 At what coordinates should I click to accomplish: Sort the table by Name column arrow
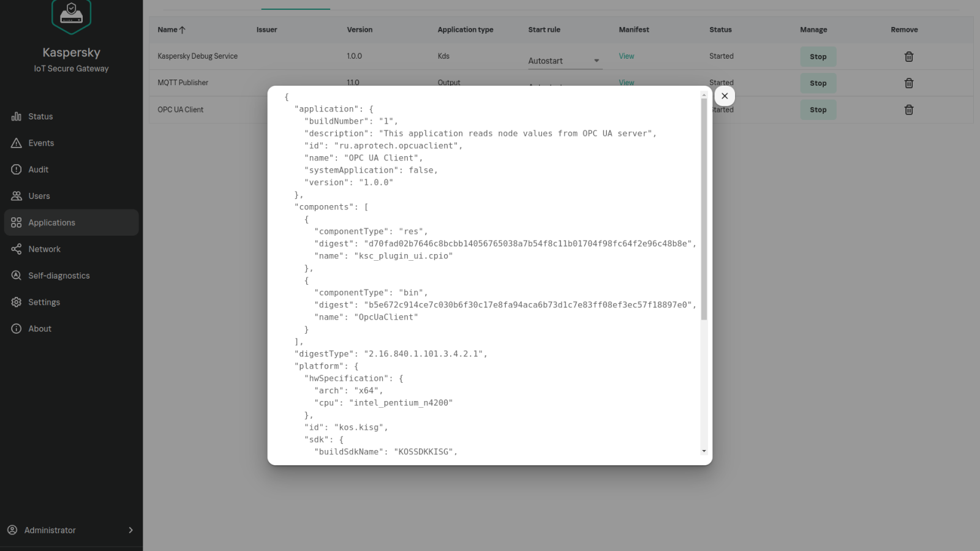click(182, 30)
